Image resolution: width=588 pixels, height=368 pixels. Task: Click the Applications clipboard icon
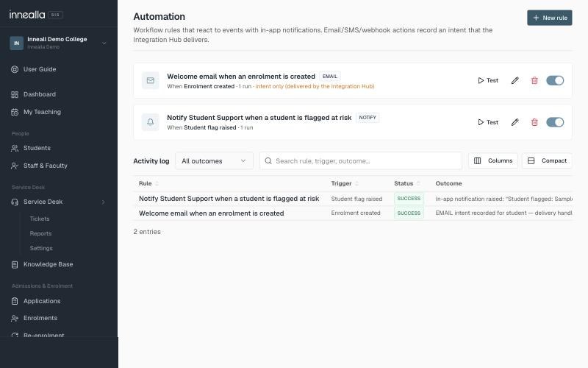pos(15,301)
